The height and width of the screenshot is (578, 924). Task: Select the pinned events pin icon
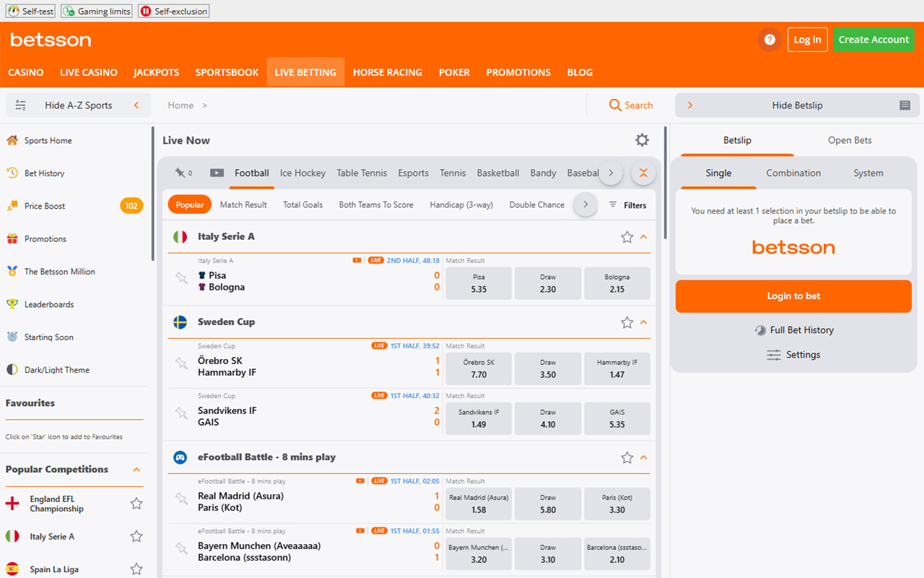pyautogui.click(x=180, y=173)
